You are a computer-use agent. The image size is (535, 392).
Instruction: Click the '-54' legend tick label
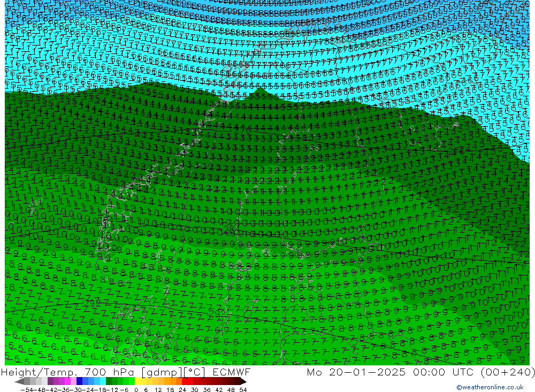point(27,390)
